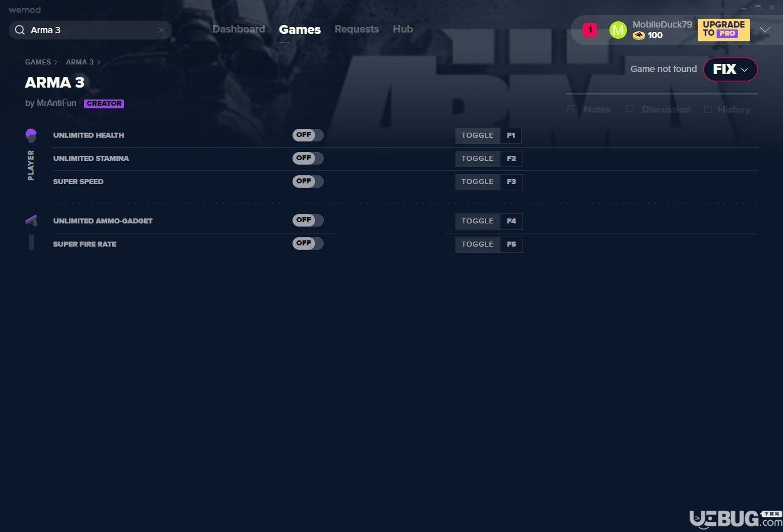Change the F2 hotkey binding
This screenshot has height=532, width=783.
pyautogui.click(x=511, y=159)
